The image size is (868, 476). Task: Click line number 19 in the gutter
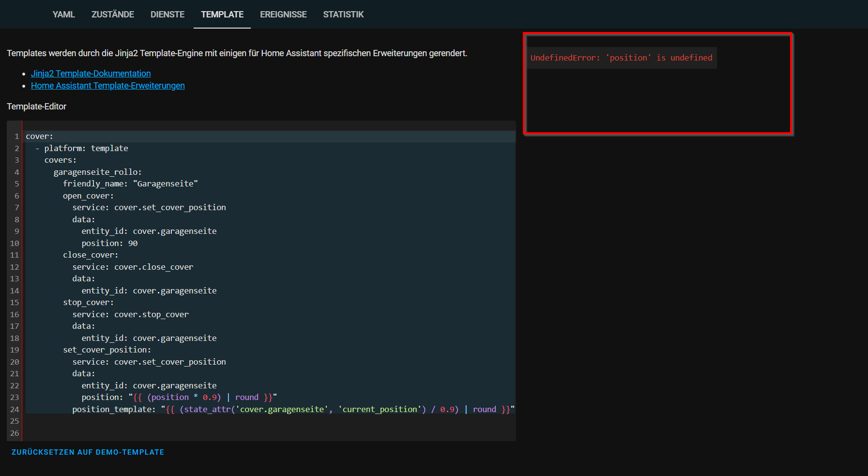click(x=15, y=350)
